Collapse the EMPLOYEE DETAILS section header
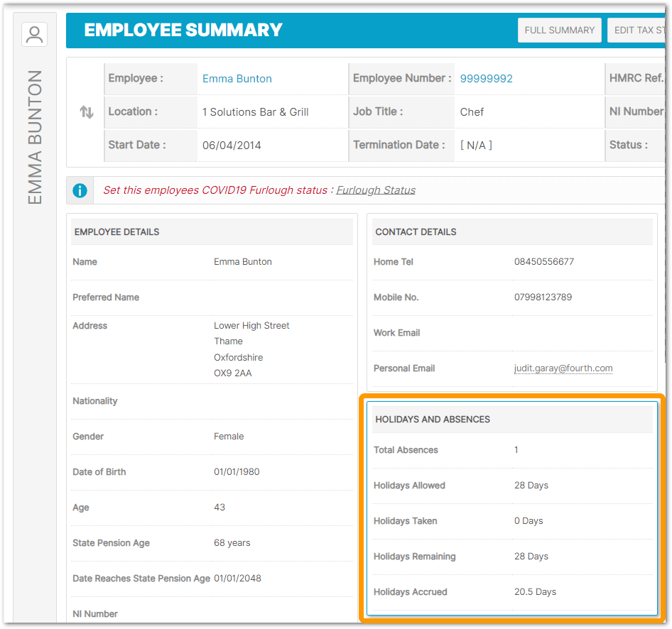This screenshot has height=629, width=672. point(212,231)
